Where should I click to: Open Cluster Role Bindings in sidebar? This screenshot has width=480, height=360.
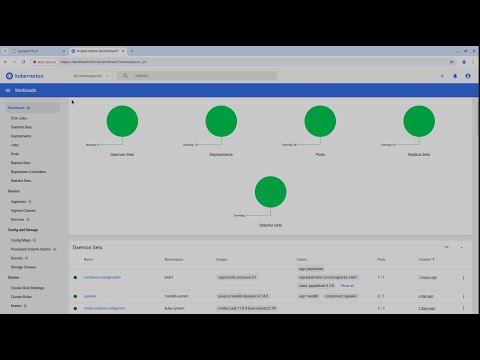click(x=27, y=288)
